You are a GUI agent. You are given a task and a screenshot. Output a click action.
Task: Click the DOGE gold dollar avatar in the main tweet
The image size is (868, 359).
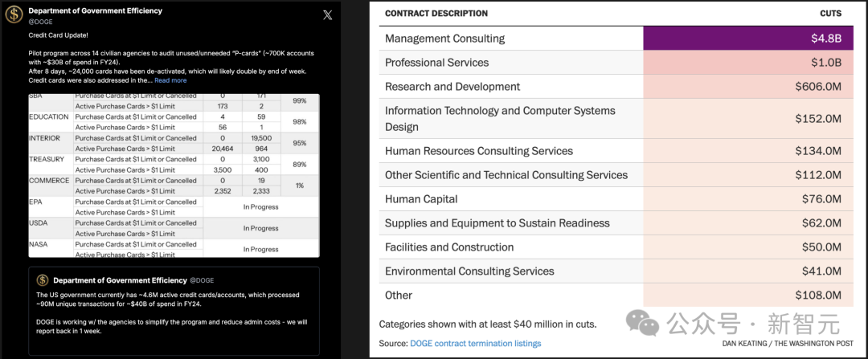(x=14, y=14)
